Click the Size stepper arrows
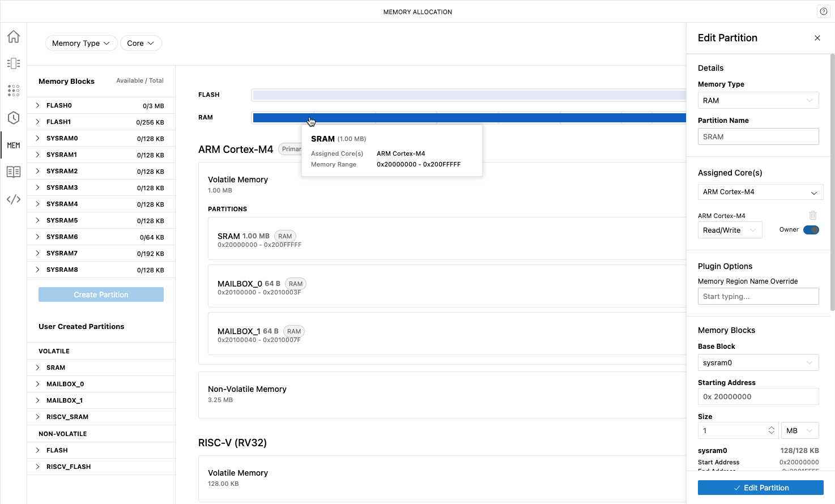The image size is (835, 504). (772, 430)
